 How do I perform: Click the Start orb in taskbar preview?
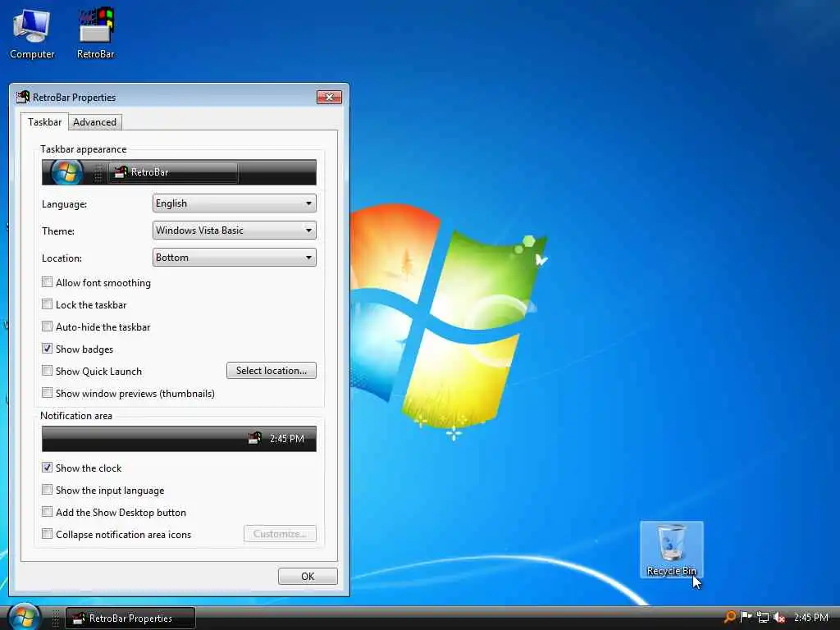[66, 172]
